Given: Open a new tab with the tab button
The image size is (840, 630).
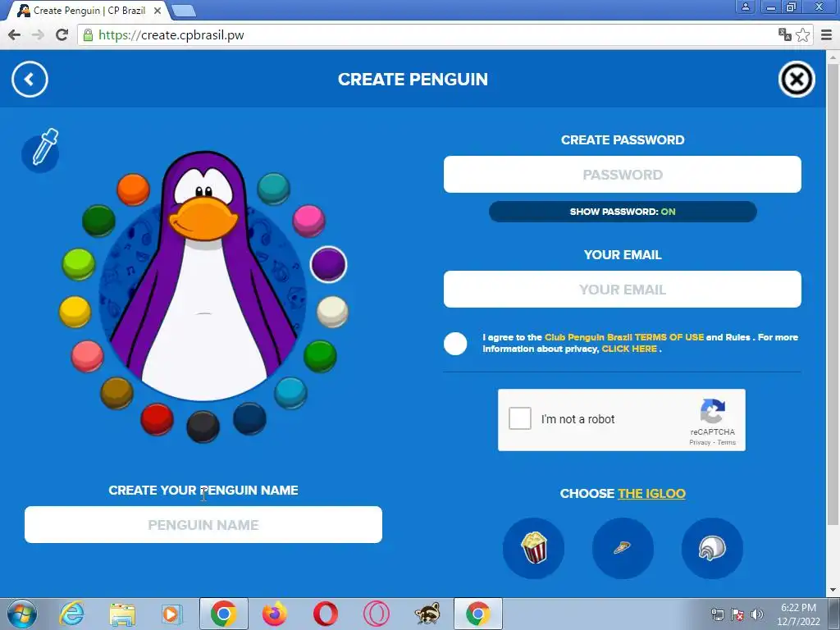Looking at the screenshot, I should click(184, 11).
